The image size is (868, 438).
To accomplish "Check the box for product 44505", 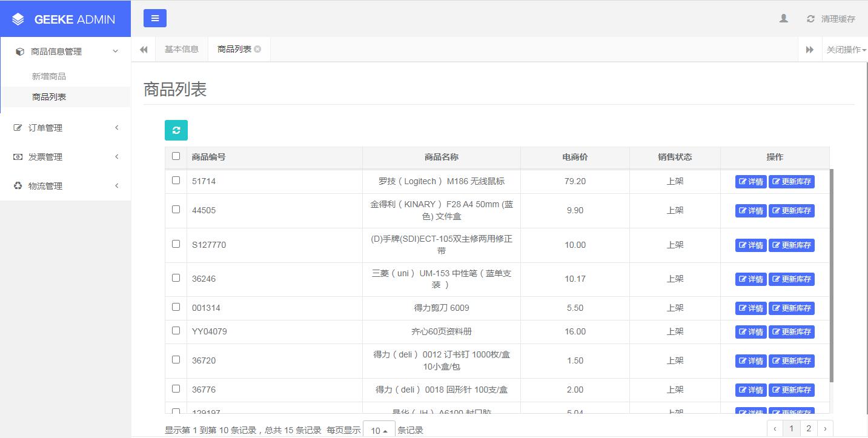I will 176,210.
